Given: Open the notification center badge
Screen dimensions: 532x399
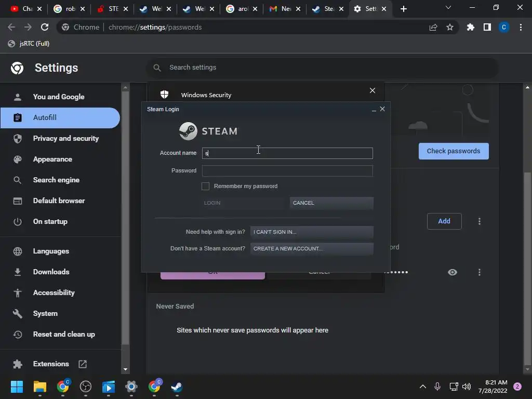Looking at the screenshot, I should [517, 387].
